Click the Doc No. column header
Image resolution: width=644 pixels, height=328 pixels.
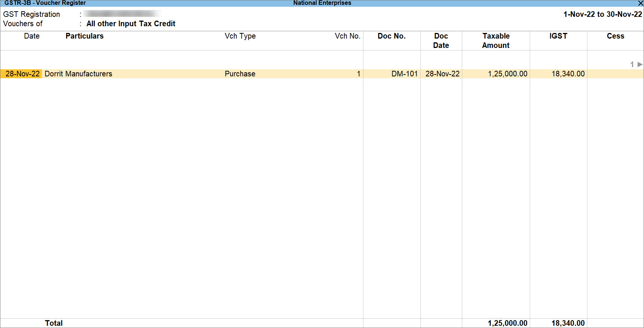click(391, 36)
